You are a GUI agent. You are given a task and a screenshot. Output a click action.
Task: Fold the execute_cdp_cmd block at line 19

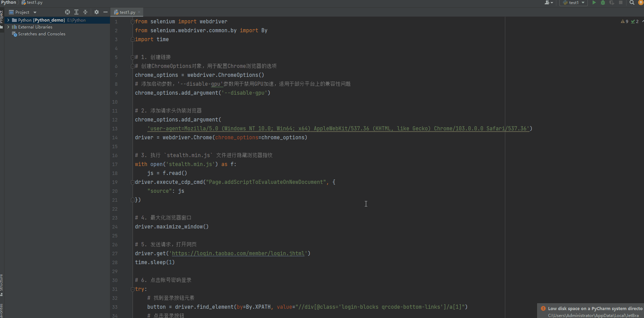tap(133, 182)
